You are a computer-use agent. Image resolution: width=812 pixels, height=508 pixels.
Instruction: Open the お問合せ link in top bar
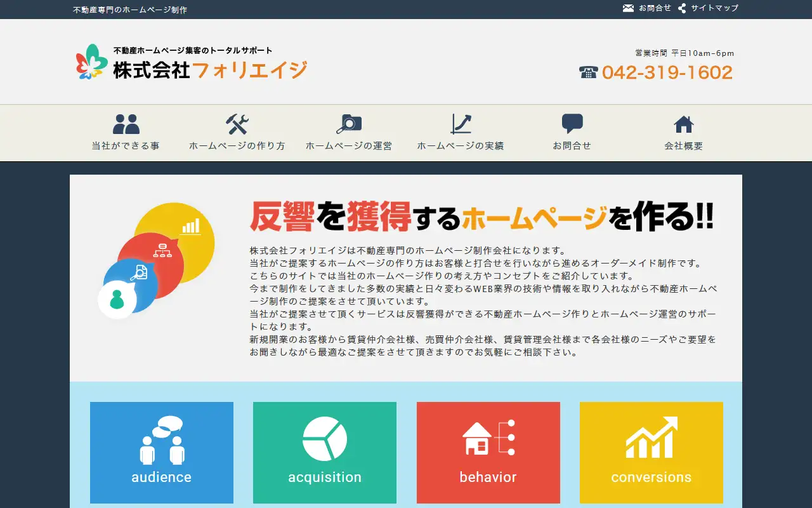pyautogui.click(x=655, y=8)
